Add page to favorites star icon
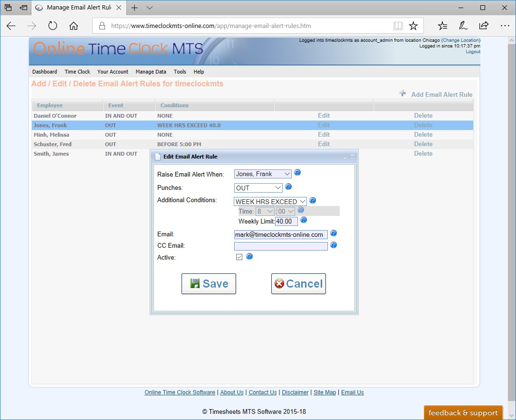The width and height of the screenshot is (516, 420). 413,26
